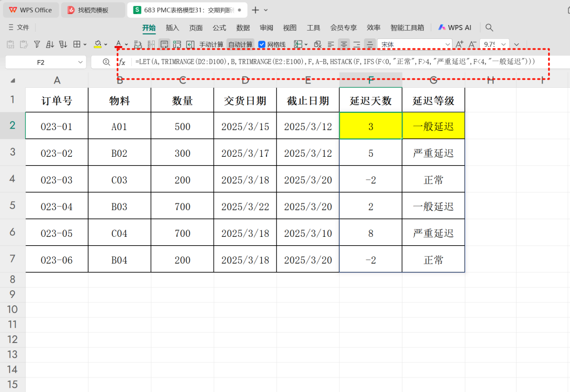Open the 宋体 font name dropdown
Viewport: 570px width, 392px height.
tap(448, 44)
